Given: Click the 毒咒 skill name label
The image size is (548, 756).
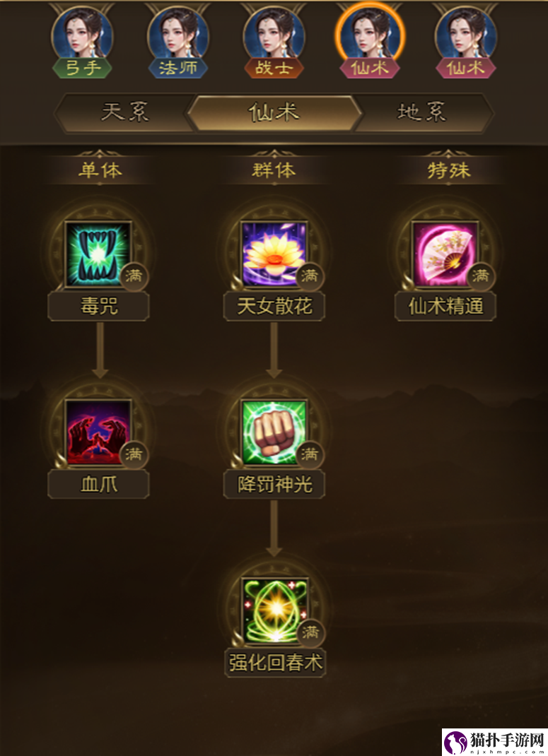Looking at the screenshot, I should coord(98,306).
